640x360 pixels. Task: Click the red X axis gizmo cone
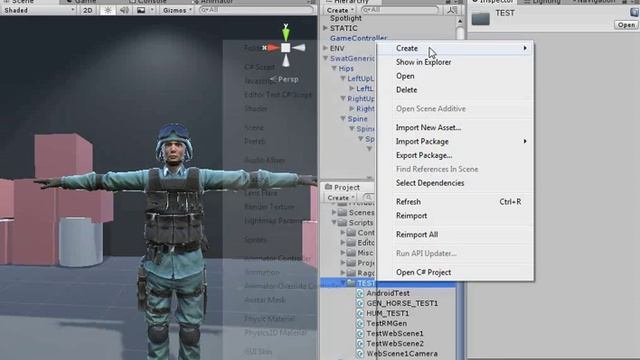[273, 48]
